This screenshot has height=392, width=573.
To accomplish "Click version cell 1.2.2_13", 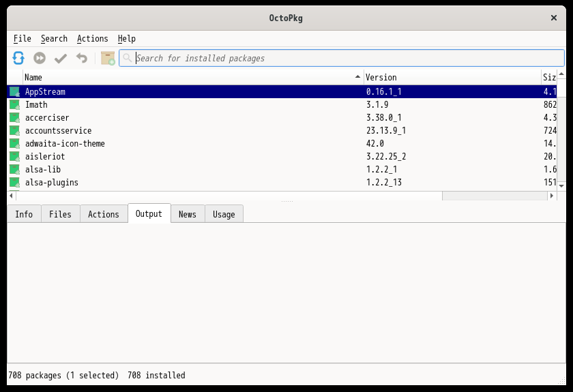I will pyautogui.click(x=383, y=182).
